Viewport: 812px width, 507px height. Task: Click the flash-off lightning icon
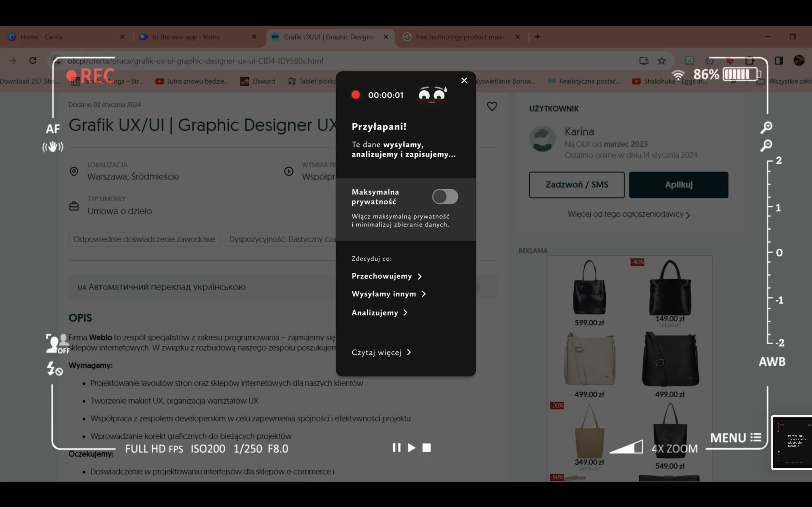pos(54,368)
